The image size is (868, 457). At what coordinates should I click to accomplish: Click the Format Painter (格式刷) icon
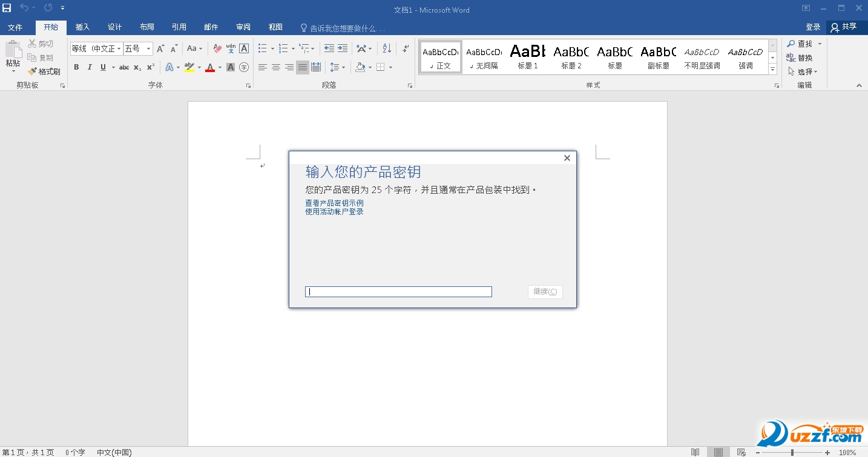point(33,71)
